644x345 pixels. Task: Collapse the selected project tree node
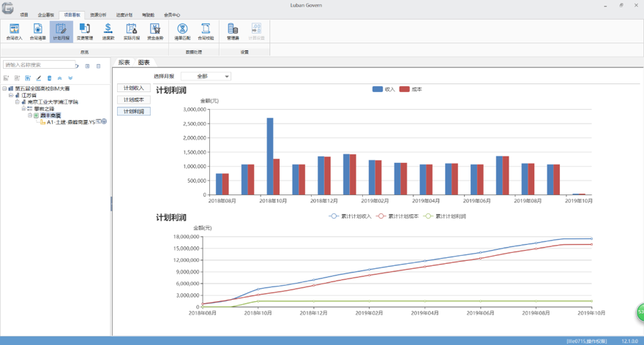click(x=30, y=115)
